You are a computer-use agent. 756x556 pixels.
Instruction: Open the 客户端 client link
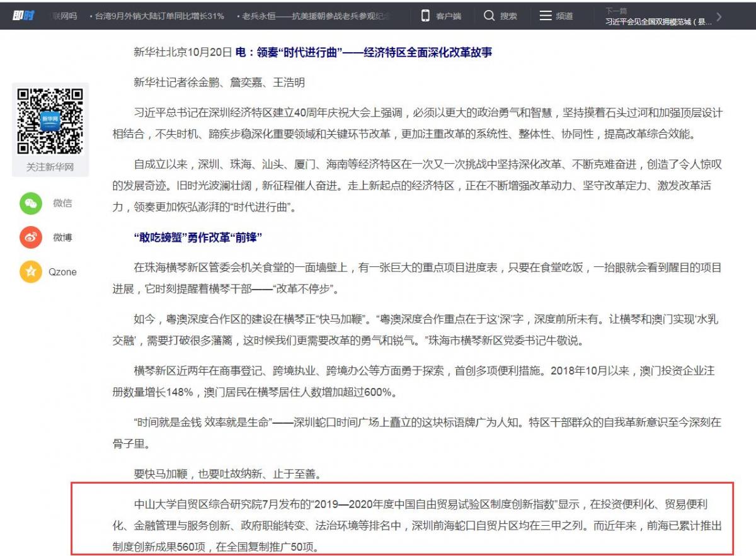449,16
